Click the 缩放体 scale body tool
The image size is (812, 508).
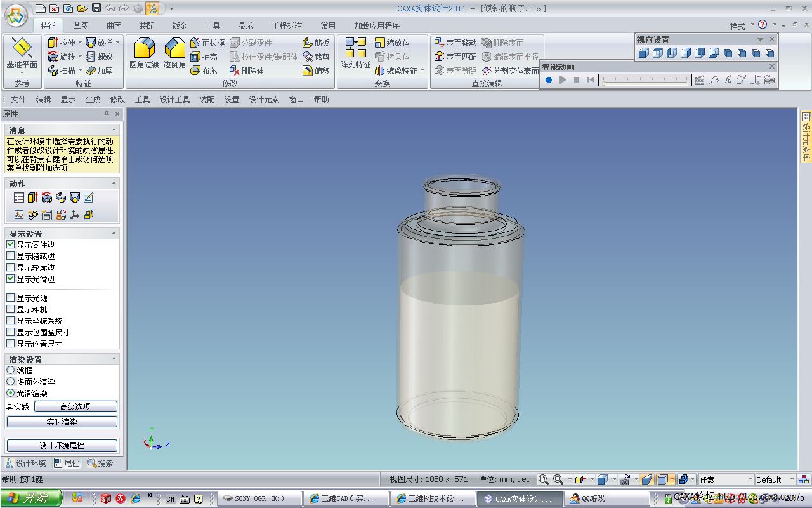tap(393, 43)
